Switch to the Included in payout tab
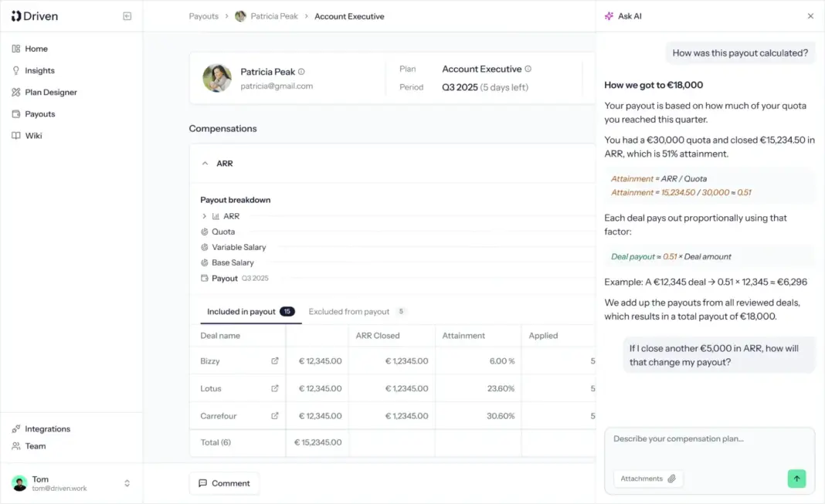 click(x=250, y=312)
